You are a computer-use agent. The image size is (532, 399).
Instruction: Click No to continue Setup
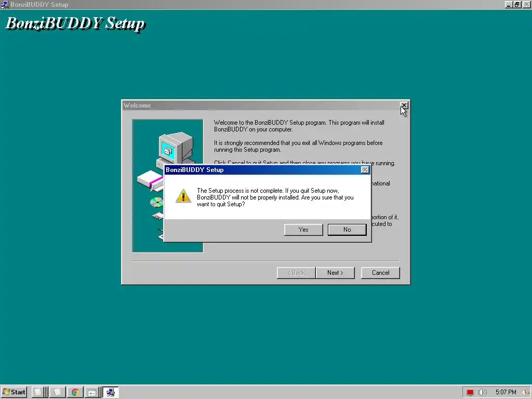[347, 230]
